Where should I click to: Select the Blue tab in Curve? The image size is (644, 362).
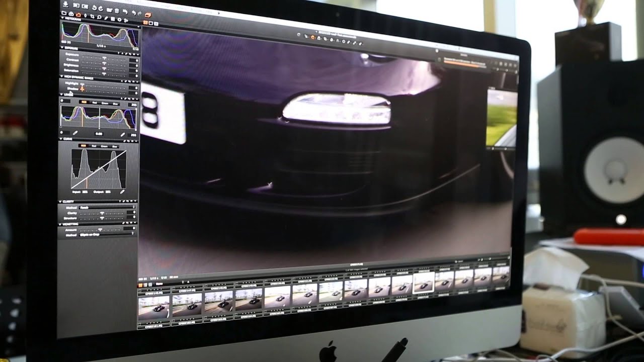115,147
